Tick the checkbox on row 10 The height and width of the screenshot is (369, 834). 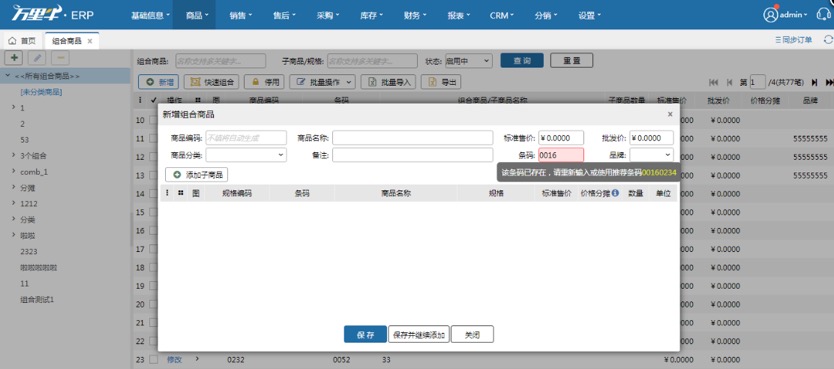[154, 121]
